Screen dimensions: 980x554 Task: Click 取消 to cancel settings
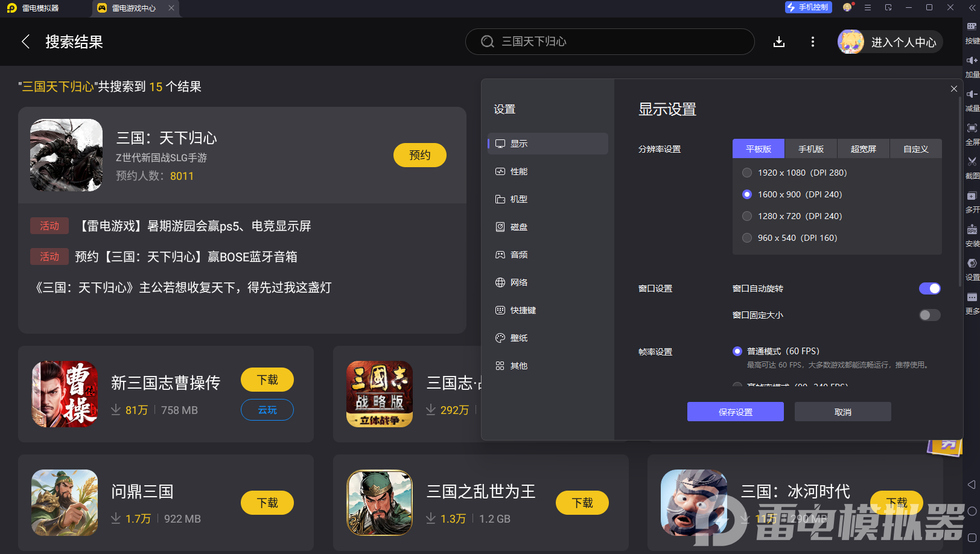tap(843, 412)
